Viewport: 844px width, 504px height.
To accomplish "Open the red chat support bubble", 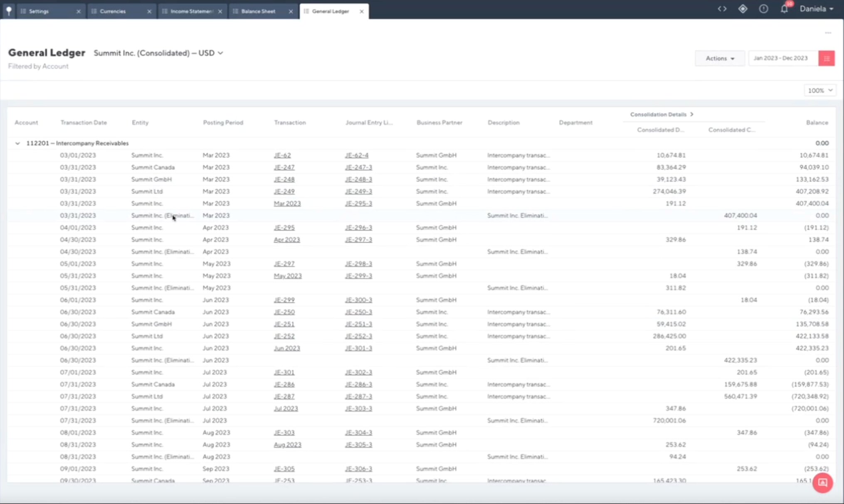I will pyautogui.click(x=822, y=482).
